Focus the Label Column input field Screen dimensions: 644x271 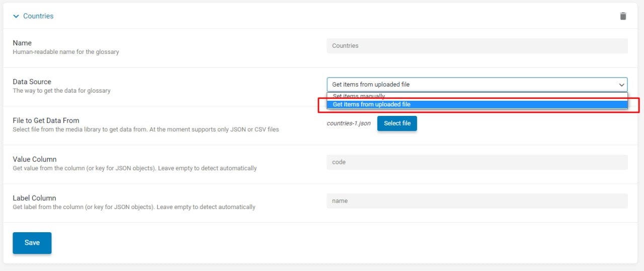477,201
